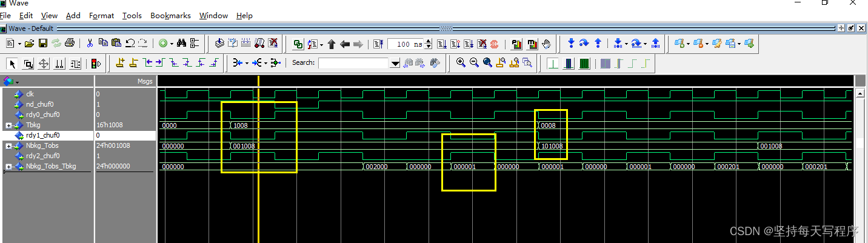
Task: Click the waveform vertical scrollbar up arrow
Action: [860, 93]
